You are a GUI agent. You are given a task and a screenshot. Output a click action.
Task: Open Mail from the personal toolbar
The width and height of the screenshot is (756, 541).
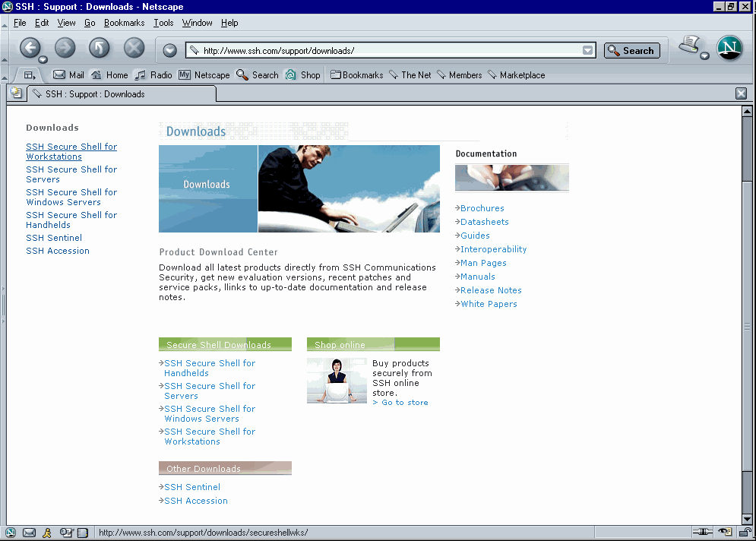(x=68, y=75)
